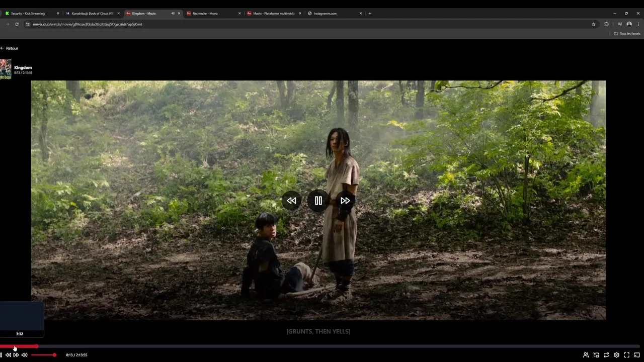Image resolution: width=644 pixels, height=362 pixels.
Task: Enter fullscreen mode
Action: tap(627, 355)
